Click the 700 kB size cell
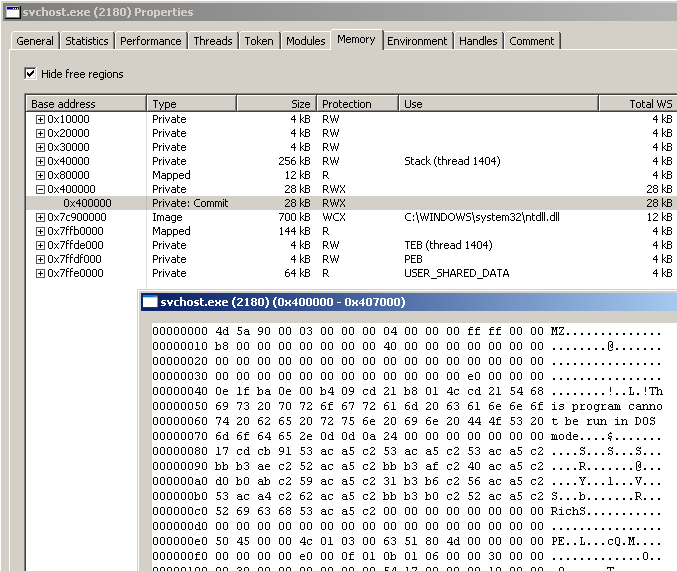The height and width of the screenshot is (571, 677). click(294, 217)
